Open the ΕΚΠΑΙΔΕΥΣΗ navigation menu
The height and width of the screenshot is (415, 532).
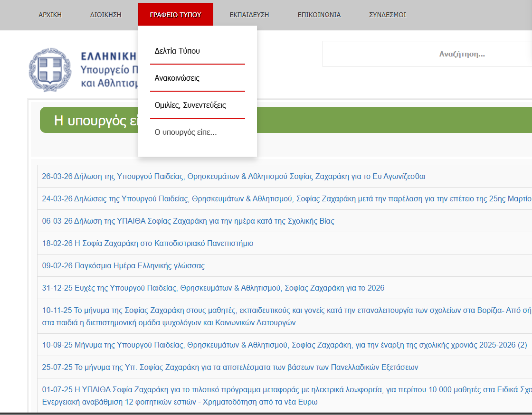click(249, 15)
